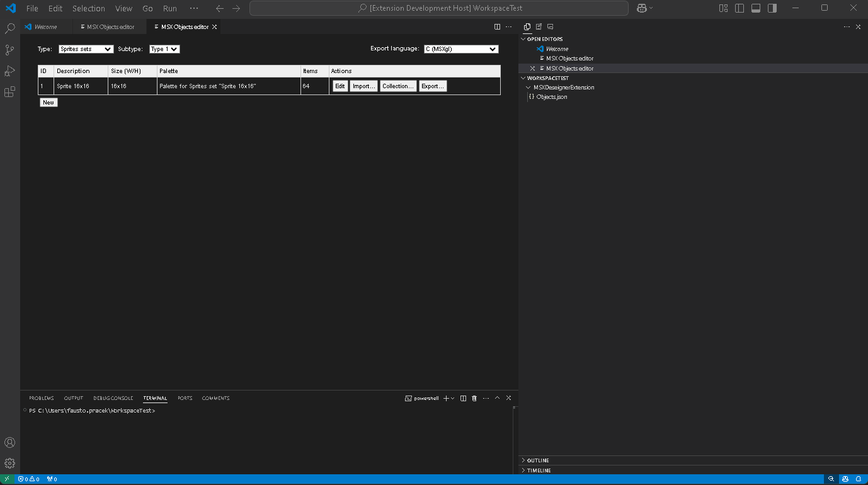The height and width of the screenshot is (485, 868).
Task: Go back using the left arrow
Action: click(x=219, y=8)
